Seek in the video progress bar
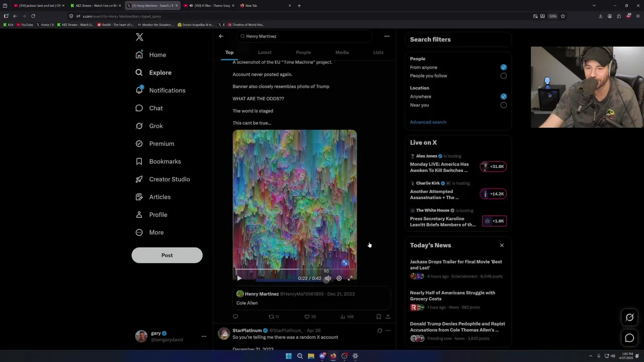Viewport: 644px width, 362px height. pyautogui.click(x=294, y=270)
